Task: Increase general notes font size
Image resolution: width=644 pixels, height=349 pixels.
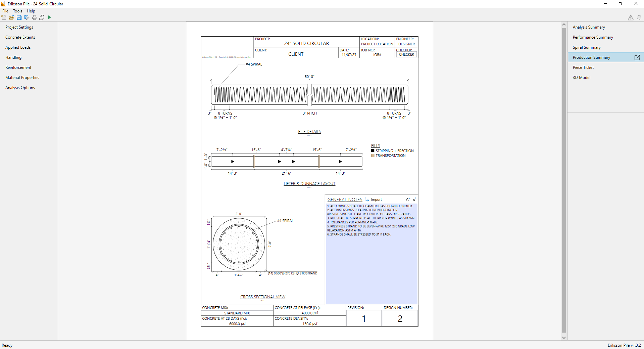Action: point(408,200)
